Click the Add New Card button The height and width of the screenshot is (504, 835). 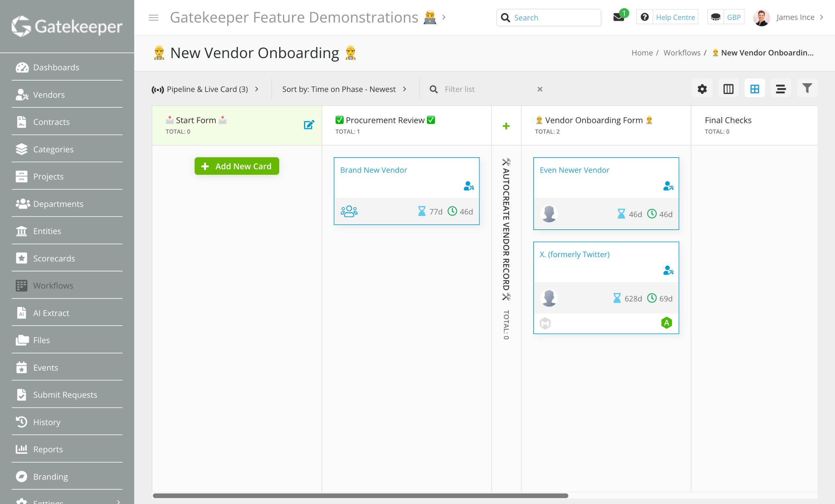236,166
